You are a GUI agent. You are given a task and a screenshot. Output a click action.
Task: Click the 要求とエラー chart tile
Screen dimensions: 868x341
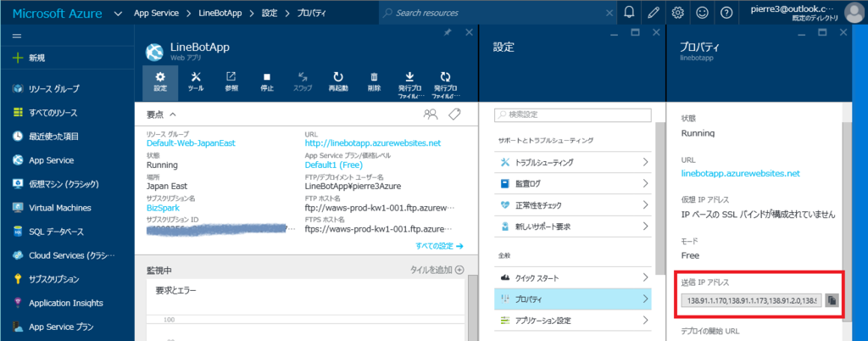tap(305, 310)
